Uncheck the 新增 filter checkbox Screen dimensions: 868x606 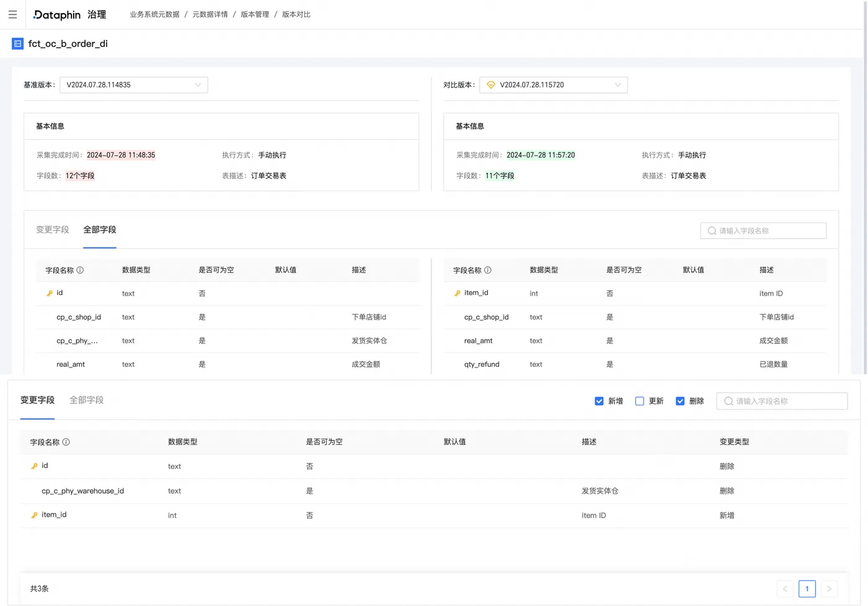(x=599, y=401)
